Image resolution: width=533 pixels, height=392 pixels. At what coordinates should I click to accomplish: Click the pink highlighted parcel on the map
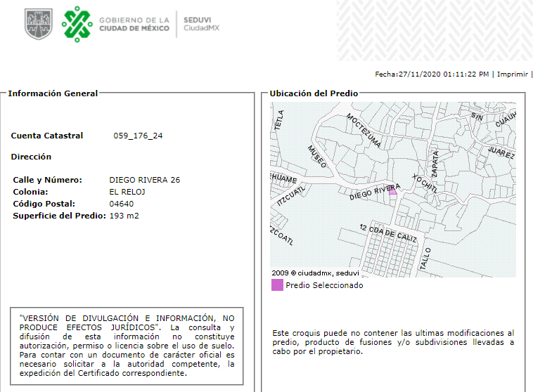[392, 190]
